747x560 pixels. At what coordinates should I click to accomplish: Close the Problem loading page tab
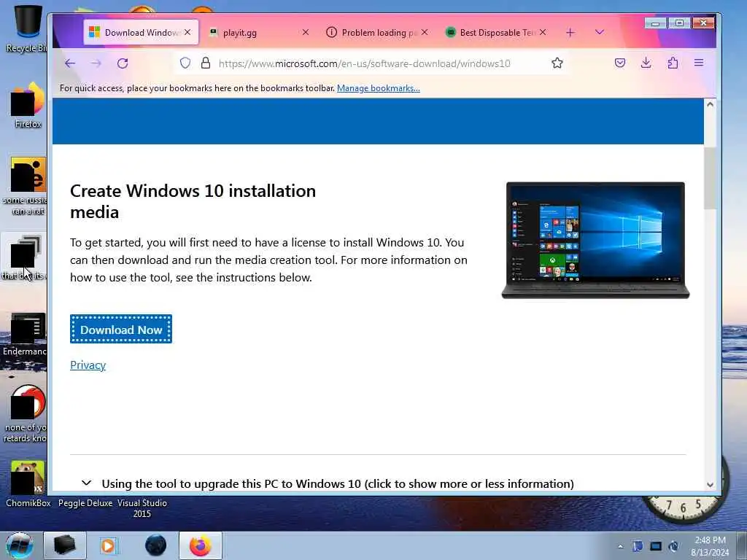(x=425, y=32)
